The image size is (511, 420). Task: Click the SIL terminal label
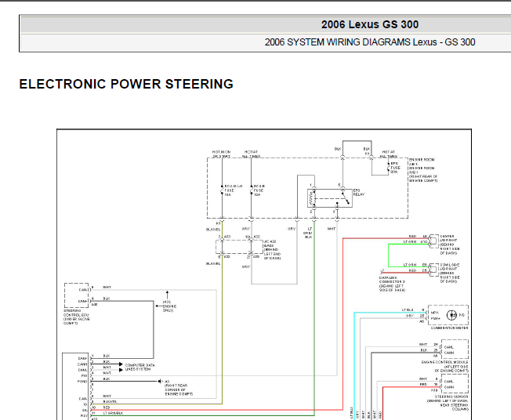click(85, 410)
